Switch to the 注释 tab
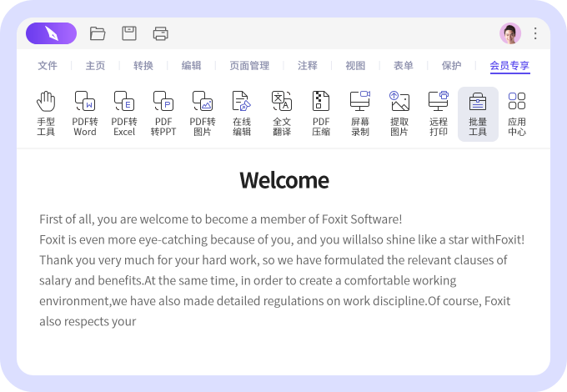The image size is (567, 392). click(308, 65)
